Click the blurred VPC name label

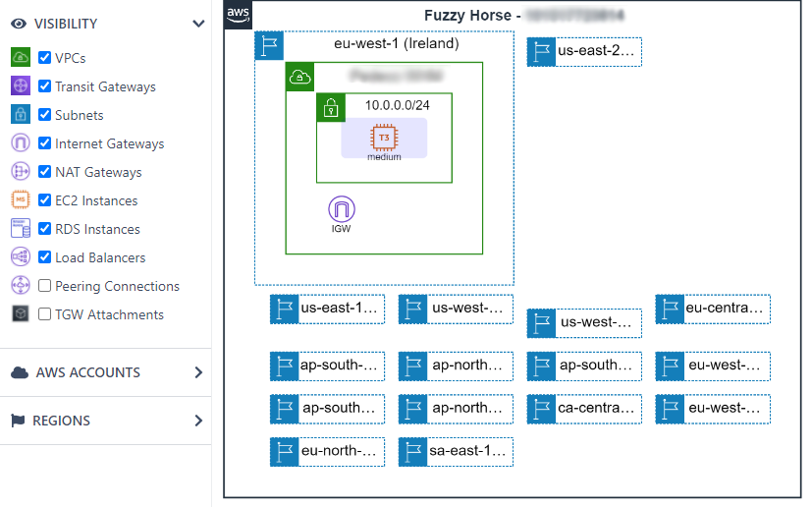point(397,76)
